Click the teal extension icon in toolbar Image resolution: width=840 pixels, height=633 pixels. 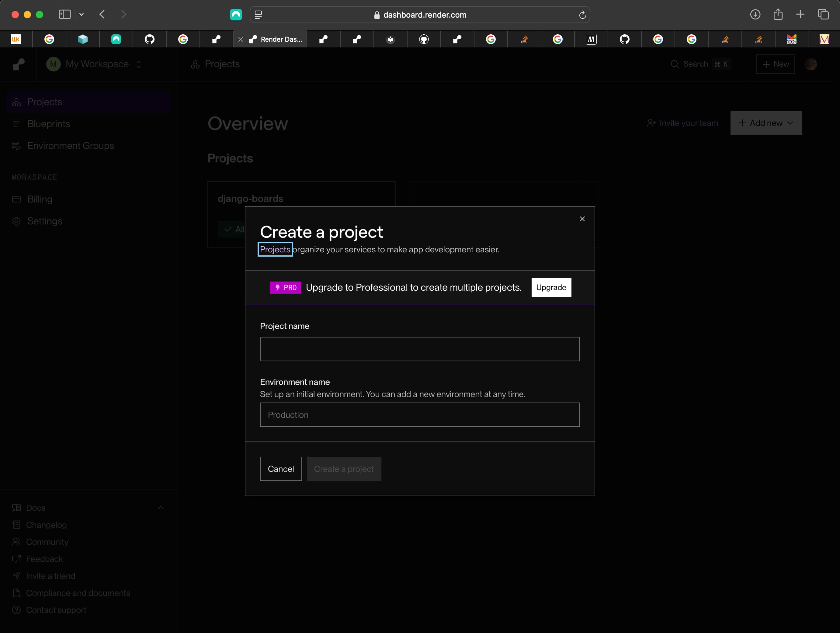click(x=236, y=15)
